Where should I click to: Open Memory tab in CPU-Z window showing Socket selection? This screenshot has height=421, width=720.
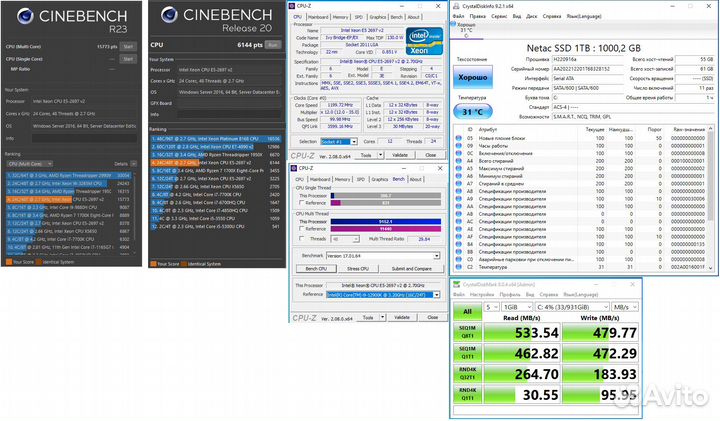[x=340, y=17]
